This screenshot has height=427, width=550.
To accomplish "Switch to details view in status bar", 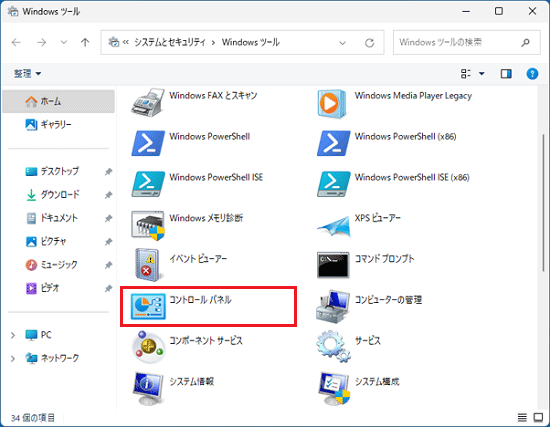I will (522, 417).
